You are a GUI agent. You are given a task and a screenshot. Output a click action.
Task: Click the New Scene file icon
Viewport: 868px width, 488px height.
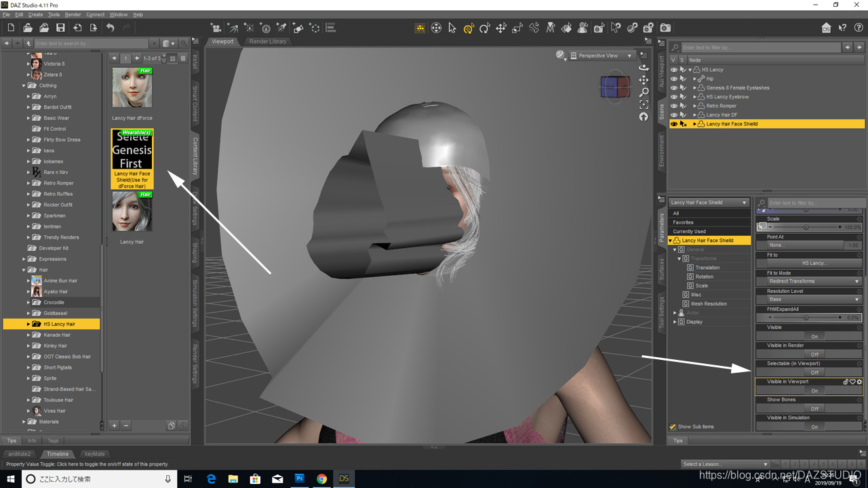click(x=11, y=28)
